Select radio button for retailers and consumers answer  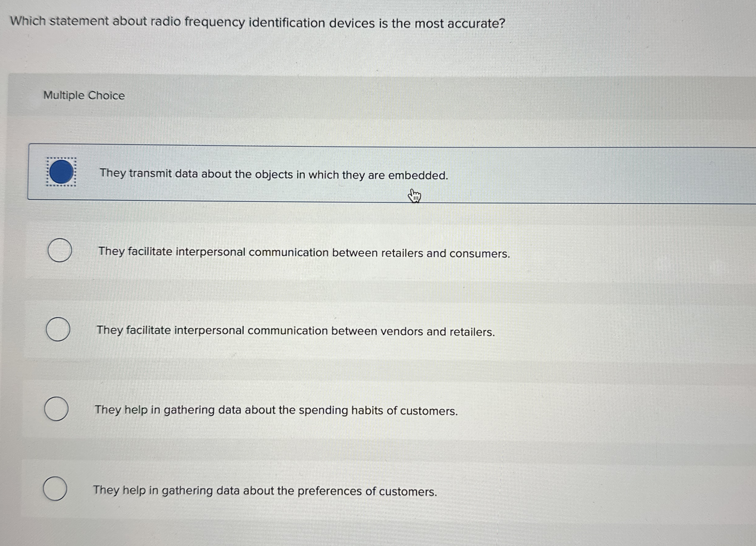point(59,250)
